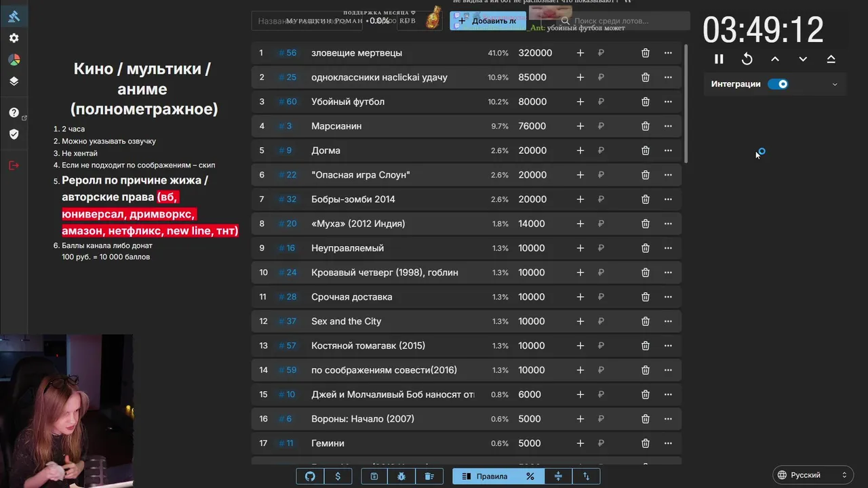
Task: Click the save lots icon at bottom
Action: pyautogui.click(x=374, y=476)
